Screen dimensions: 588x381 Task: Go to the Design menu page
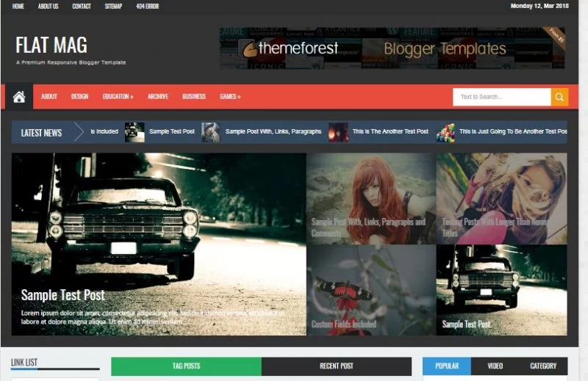pos(79,97)
